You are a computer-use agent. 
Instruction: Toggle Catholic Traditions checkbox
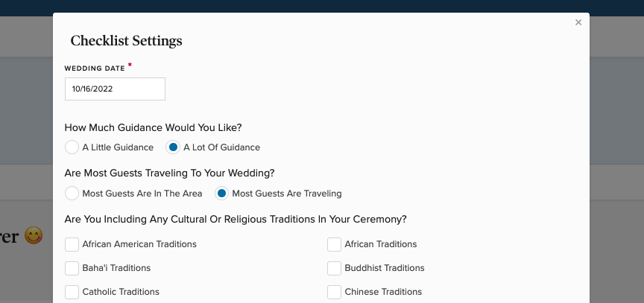72,292
